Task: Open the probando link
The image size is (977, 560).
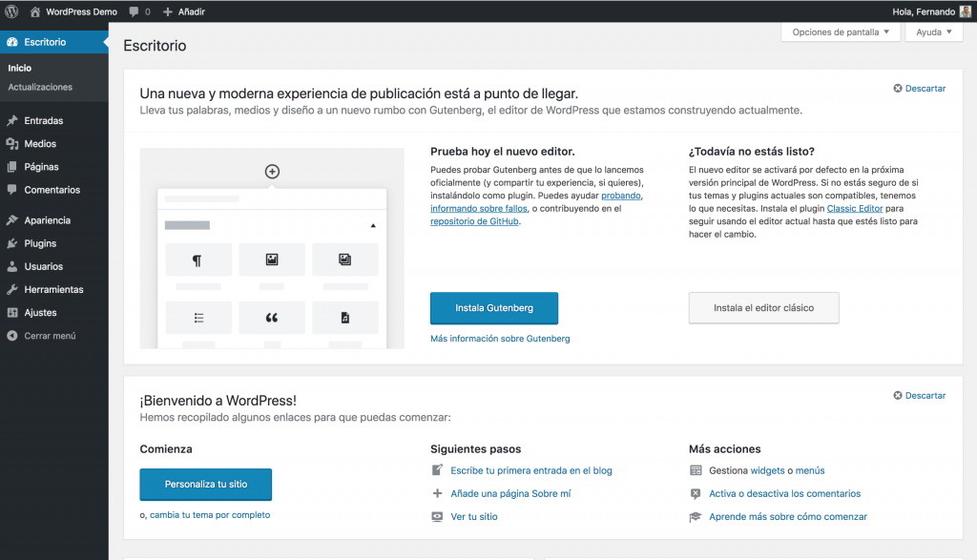Action: (620, 196)
